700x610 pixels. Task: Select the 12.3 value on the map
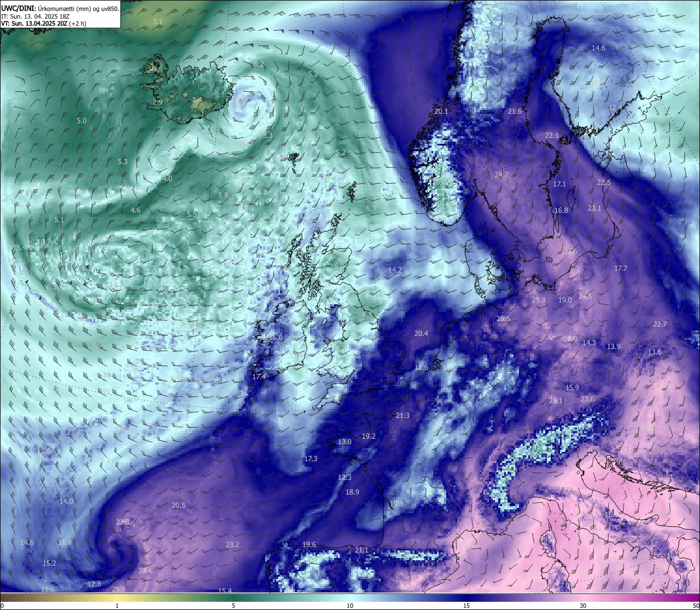click(x=345, y=477)
